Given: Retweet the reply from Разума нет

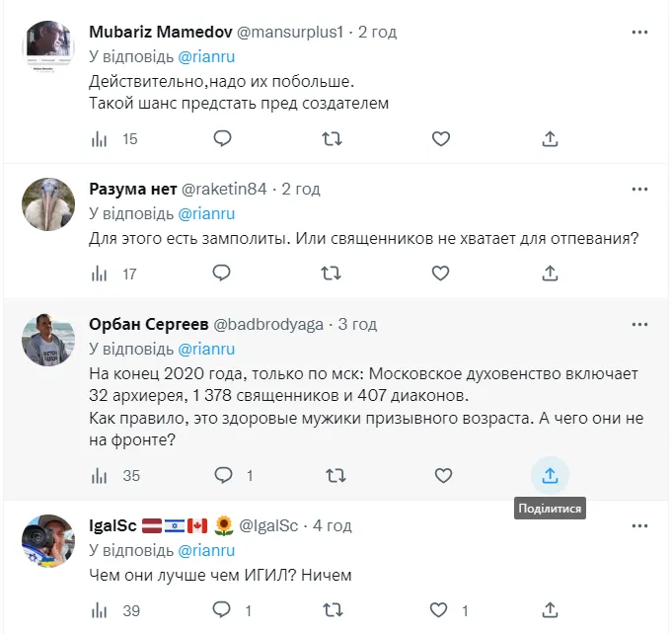Looking at the screenshot, I should (x=335, y=274).
